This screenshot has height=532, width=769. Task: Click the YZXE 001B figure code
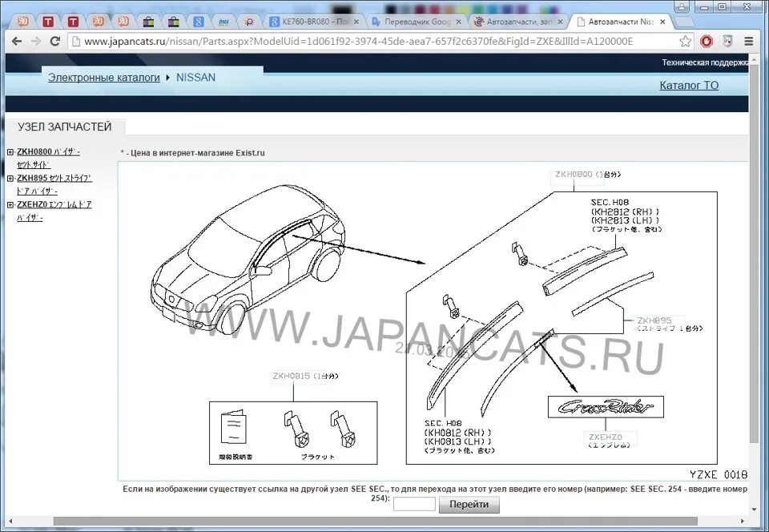pos(718,474)
